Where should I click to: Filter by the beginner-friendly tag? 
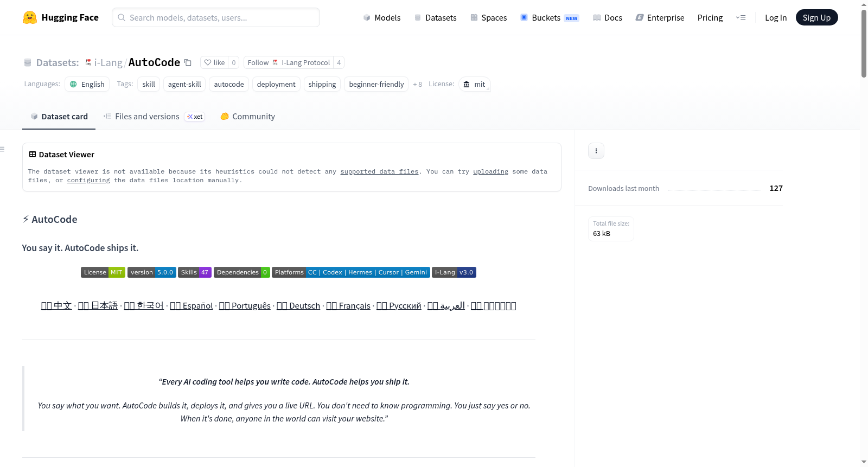pyautogui.click(x=376, y=84)
